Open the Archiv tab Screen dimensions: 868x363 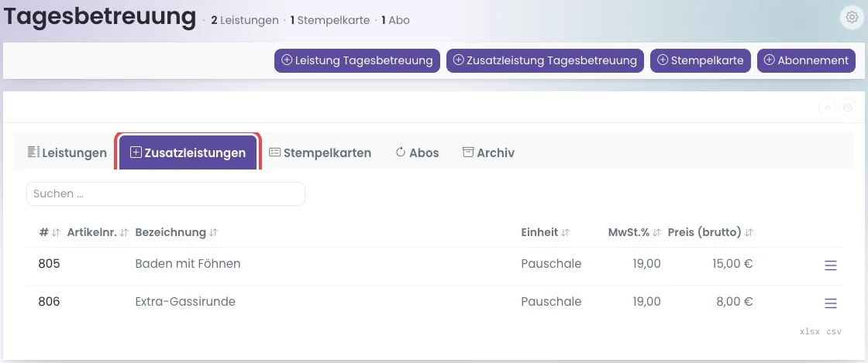coord(488,152)
